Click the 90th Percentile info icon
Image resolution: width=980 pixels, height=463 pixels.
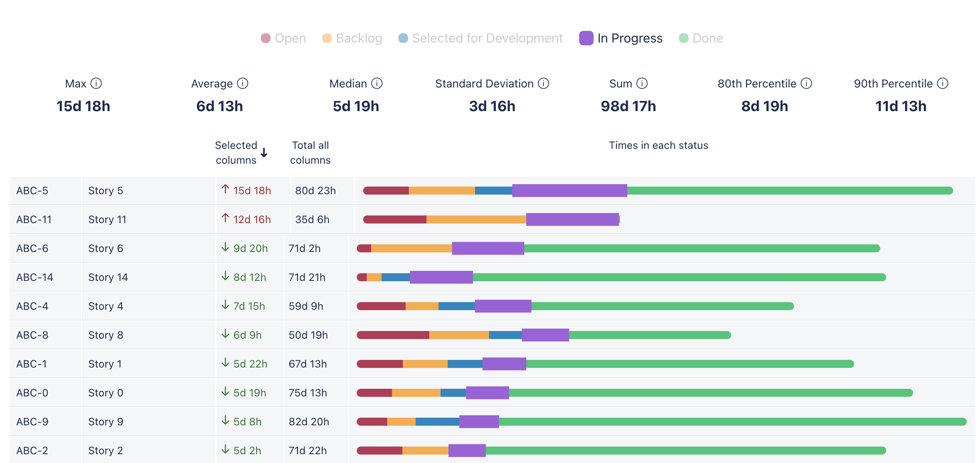(943, 83)
